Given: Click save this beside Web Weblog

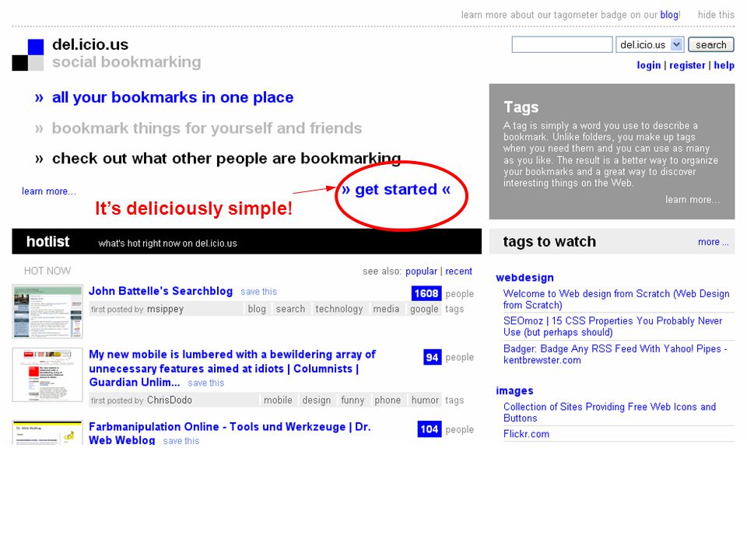Looking at the screenshot, I should click(x=181, y=441).
